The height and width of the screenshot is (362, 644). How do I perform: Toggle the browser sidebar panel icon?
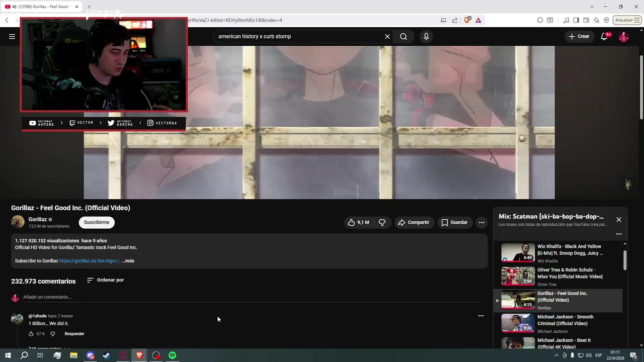[x=576, y=20]
